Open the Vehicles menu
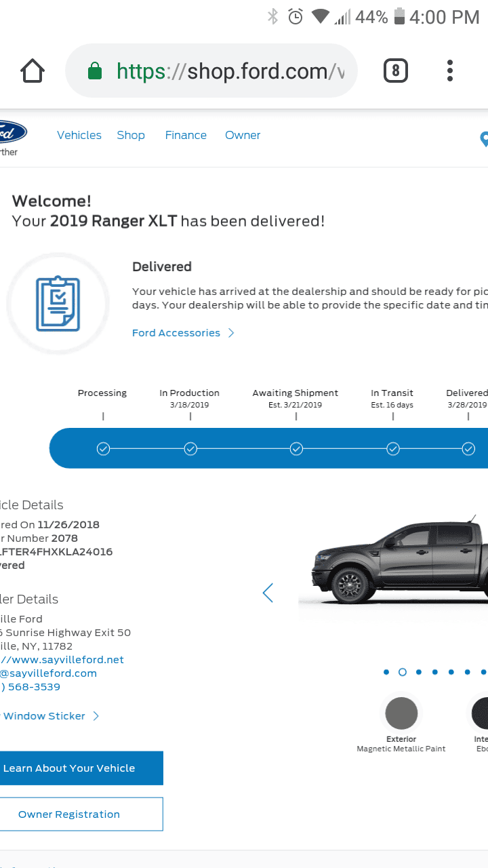This screenshot has height=868, width=488. point(79,135)
